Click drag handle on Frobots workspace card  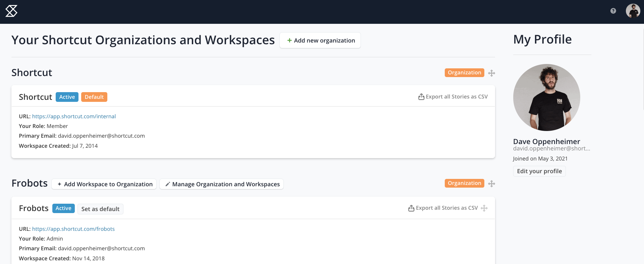(484, 208)
